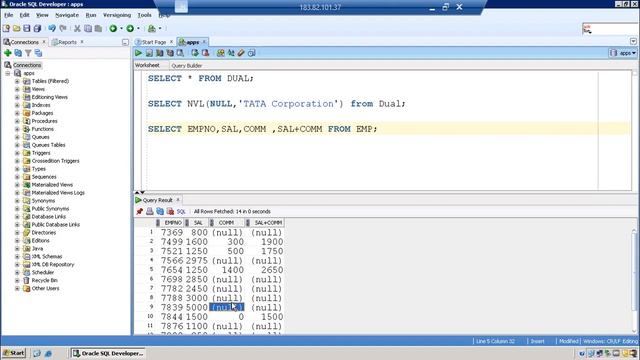This screenshot has height=360, width=640.
Task: Click the Run Script worksheet icon
Action: 149,53
